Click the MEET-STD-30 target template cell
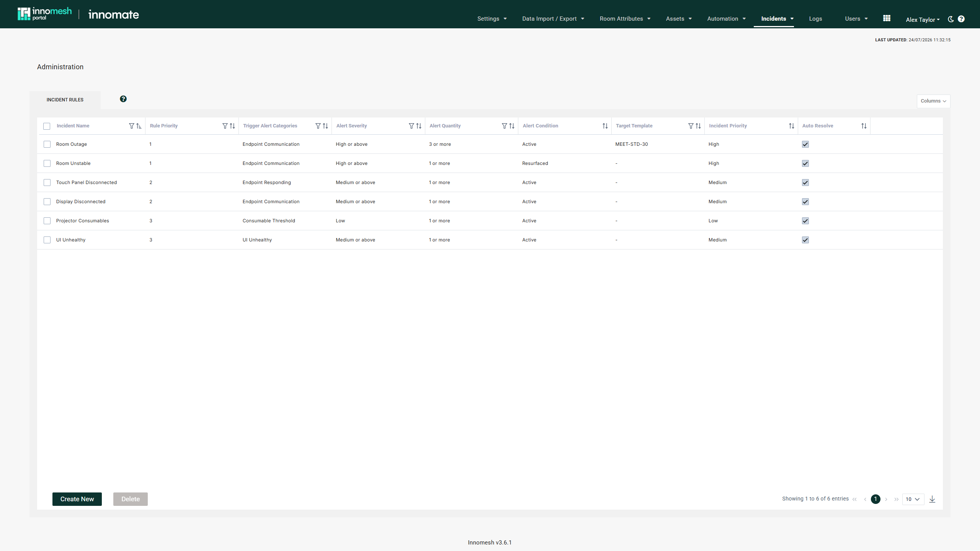 click(632, 144)
